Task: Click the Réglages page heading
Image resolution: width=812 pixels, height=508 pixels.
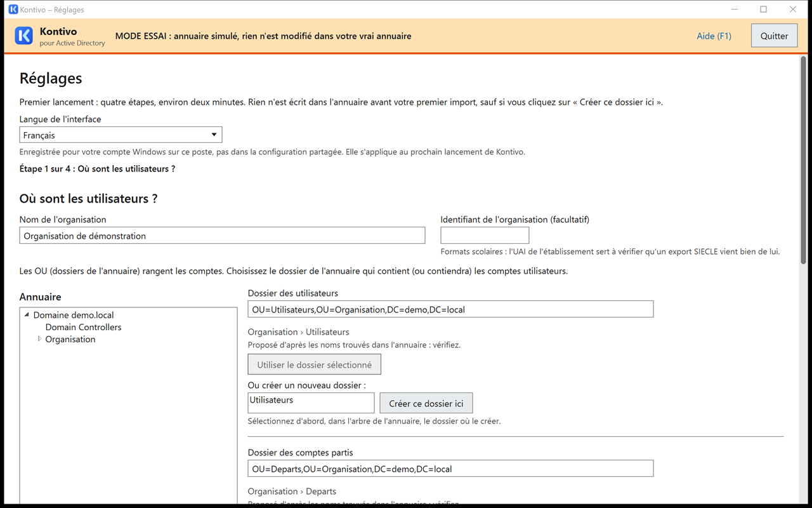Action: click(51, 78)
